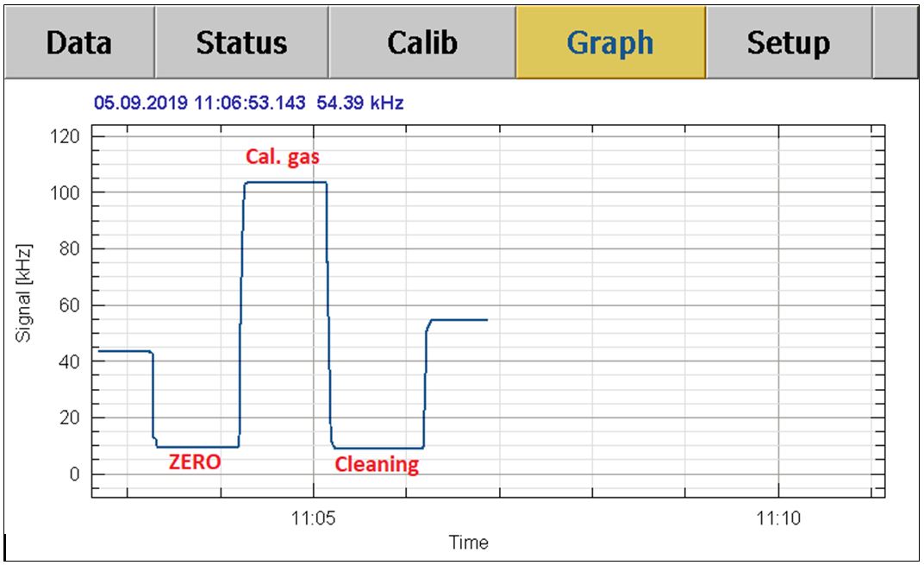Go to the Setup tab
Screen dimensions: 924x565
[x=788, y=43]
